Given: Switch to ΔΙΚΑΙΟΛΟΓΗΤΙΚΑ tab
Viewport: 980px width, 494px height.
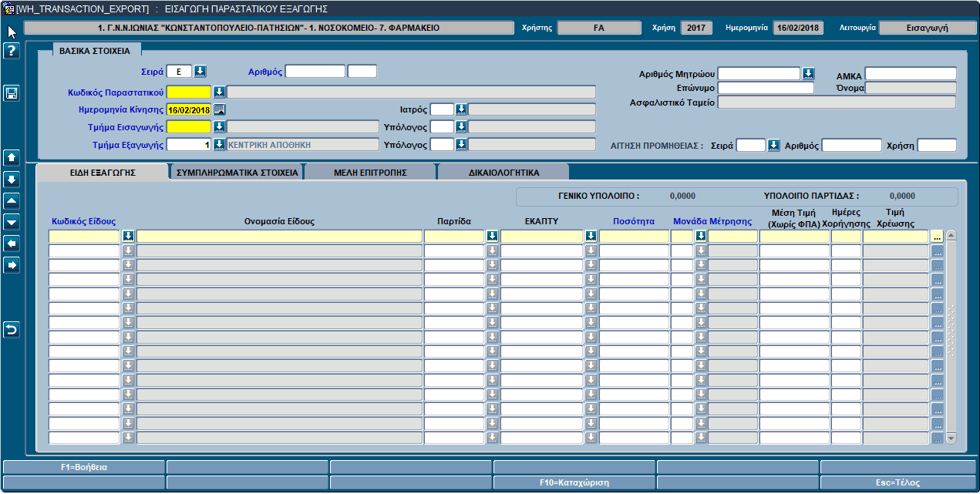Looking at the screenshot, I should (504, 173).
